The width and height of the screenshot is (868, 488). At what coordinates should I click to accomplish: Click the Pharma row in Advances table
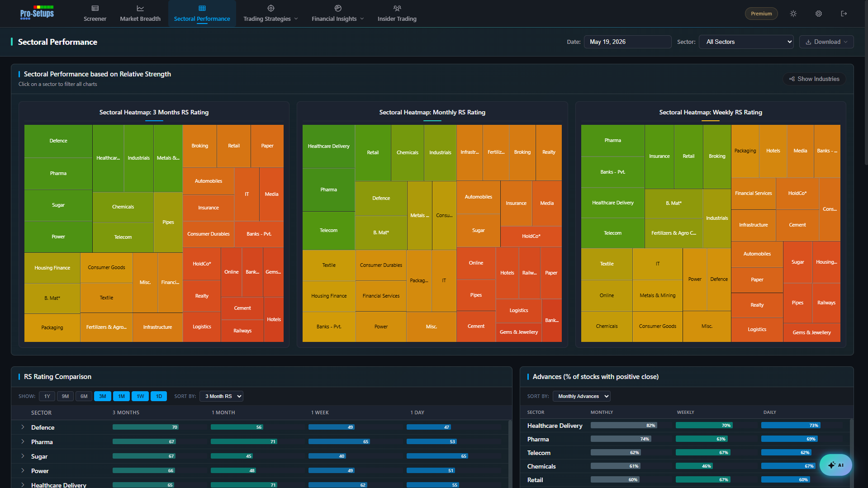pos(685,439)
